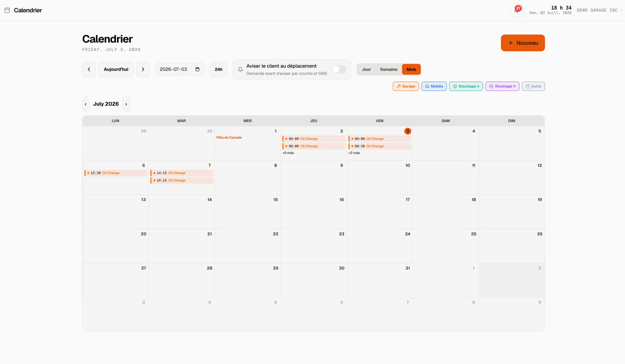Toggle the Garage filter chip
Screen dimensions: 625x364
pos(406,86)
